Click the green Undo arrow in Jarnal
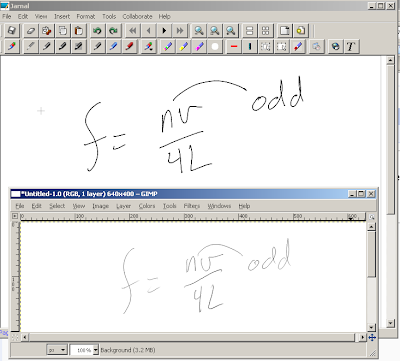This screenshot has height=361, width=400. (x=97, y=31)
